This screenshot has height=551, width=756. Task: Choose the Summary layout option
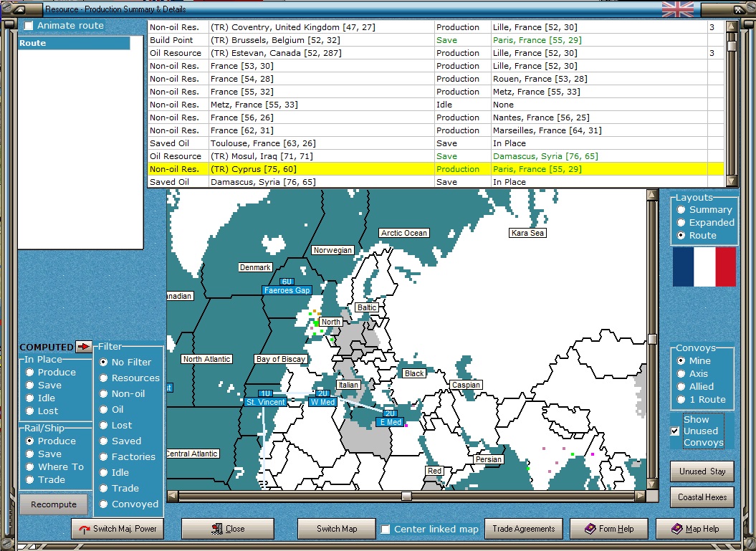pos(679,210)
